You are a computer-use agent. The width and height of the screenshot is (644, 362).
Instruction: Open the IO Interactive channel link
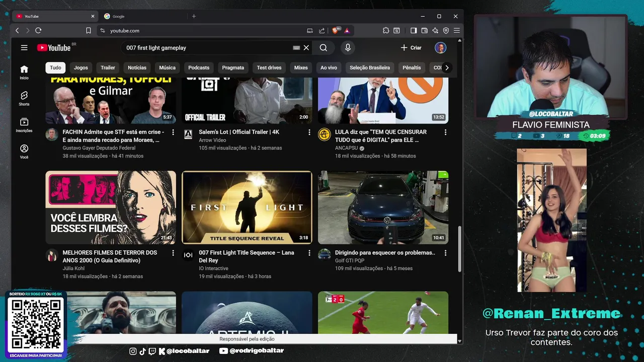tap(213, 268)
